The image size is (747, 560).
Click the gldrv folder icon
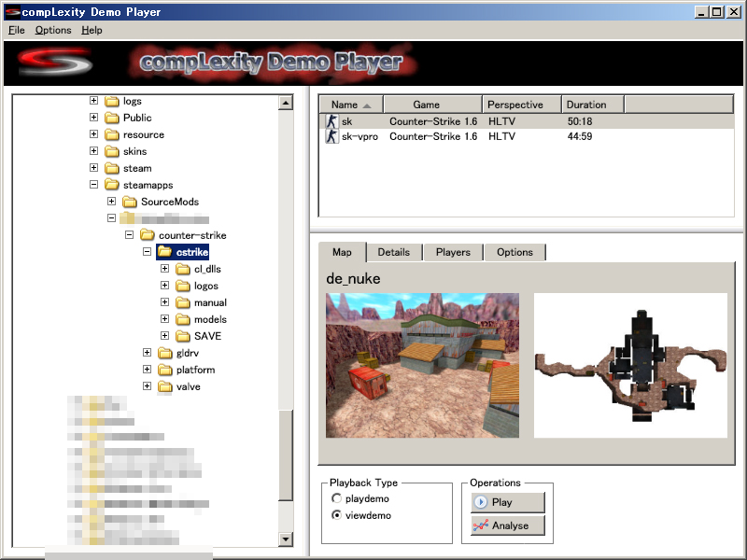[165, 353]
